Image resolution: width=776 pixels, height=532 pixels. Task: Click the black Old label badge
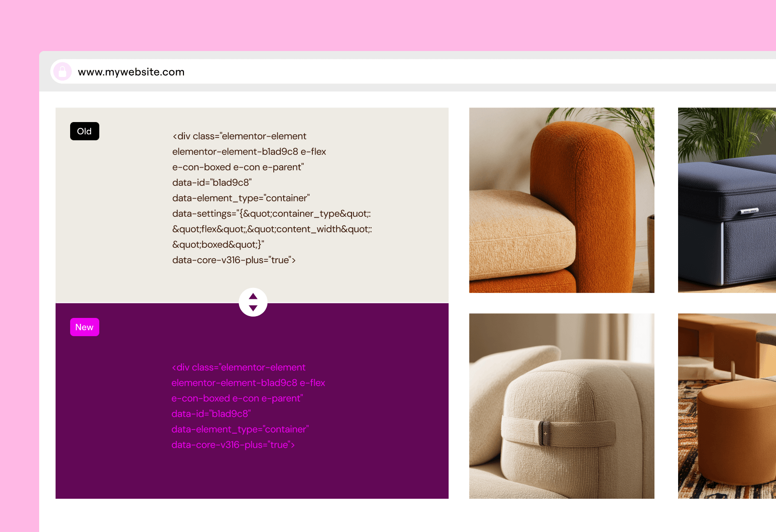click(85, 131)
